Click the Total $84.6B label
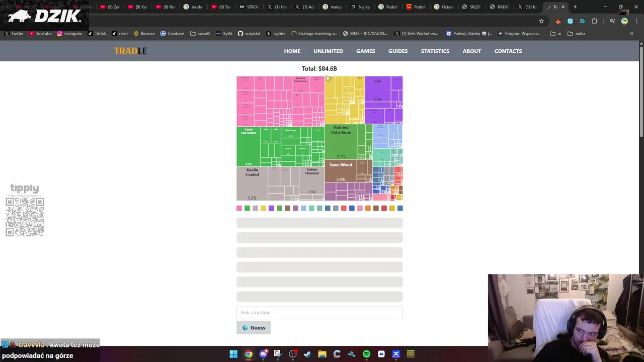Viewport: 644px width, 362px height. tap(319, 68)
